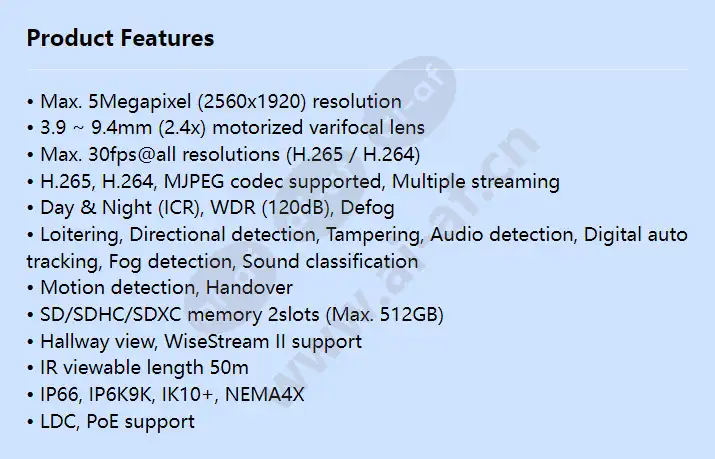Click the IR viewable length 50m line
The height and width of the screenshot is (459, 715).
coord(138,368)
